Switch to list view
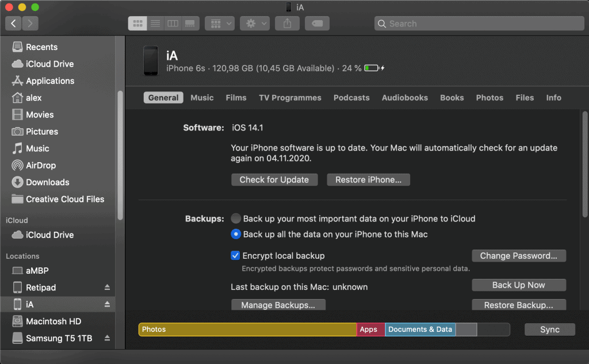Viewport: 589px width, 364px height. tap(155, 24)
